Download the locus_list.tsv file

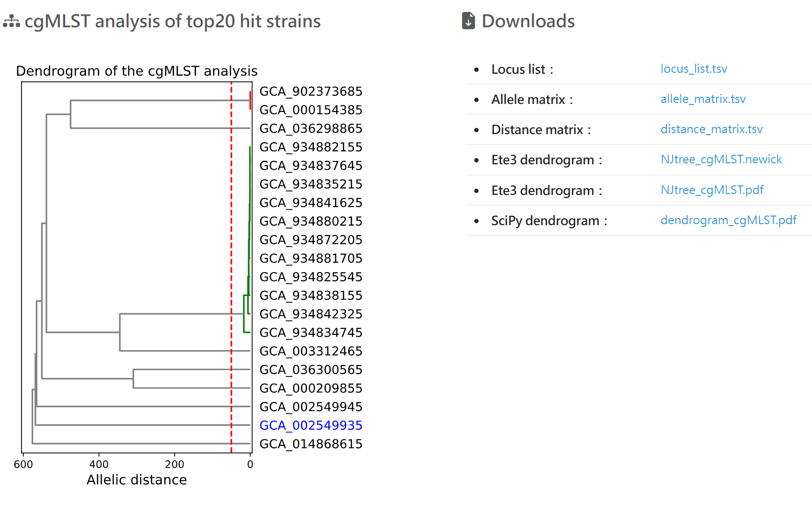(693, 69)
